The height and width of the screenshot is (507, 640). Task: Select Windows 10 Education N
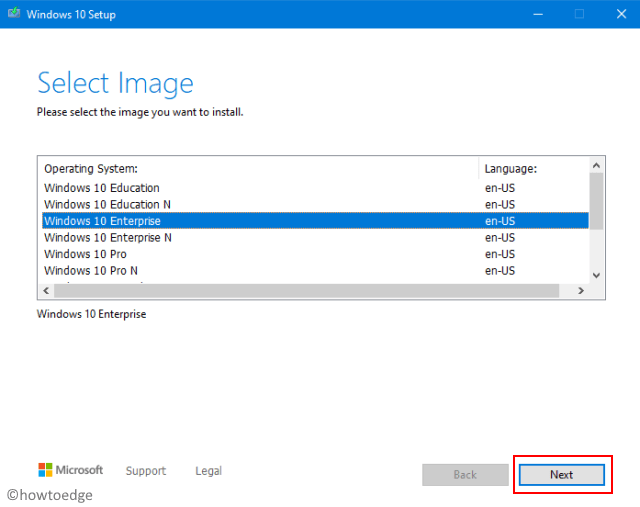coord(315,204)
